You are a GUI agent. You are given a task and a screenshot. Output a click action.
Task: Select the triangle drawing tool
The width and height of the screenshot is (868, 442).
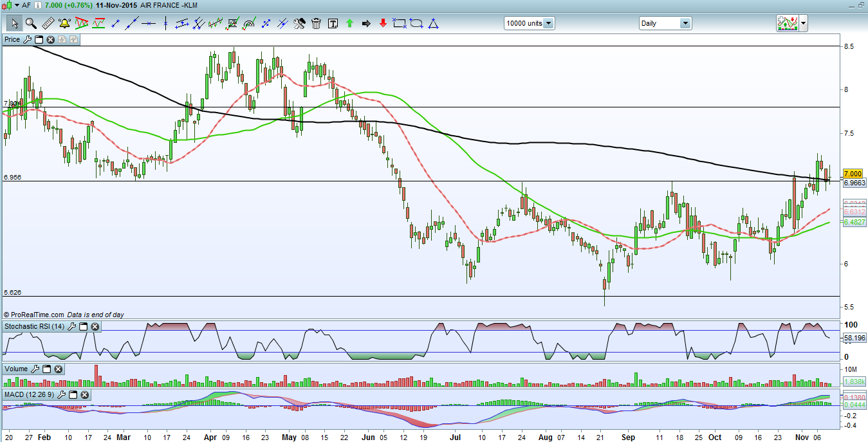click(x=433, y=24)
